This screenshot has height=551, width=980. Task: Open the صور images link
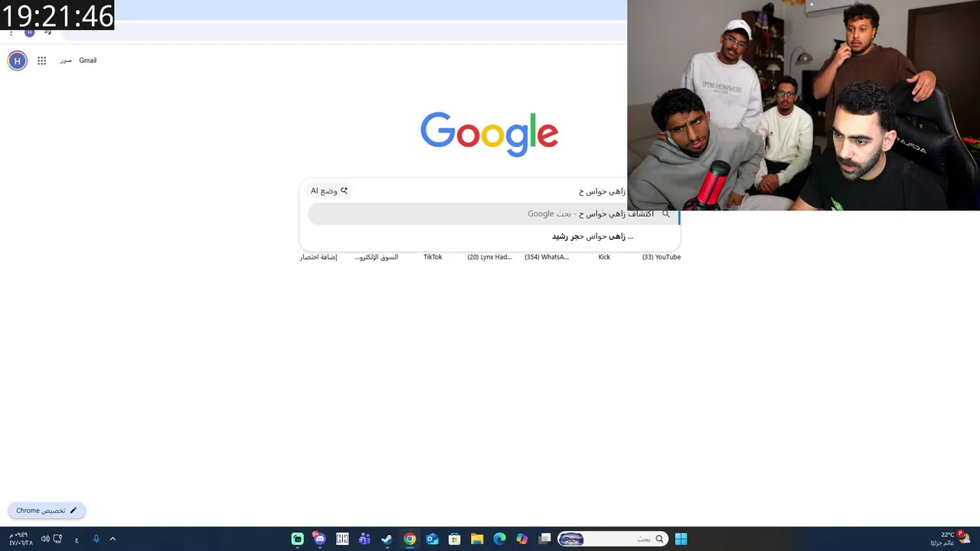click(66, 60)
